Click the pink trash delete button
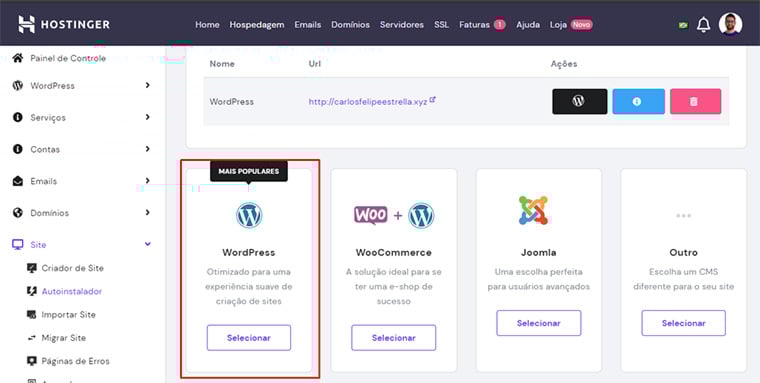 click(696, 101)
